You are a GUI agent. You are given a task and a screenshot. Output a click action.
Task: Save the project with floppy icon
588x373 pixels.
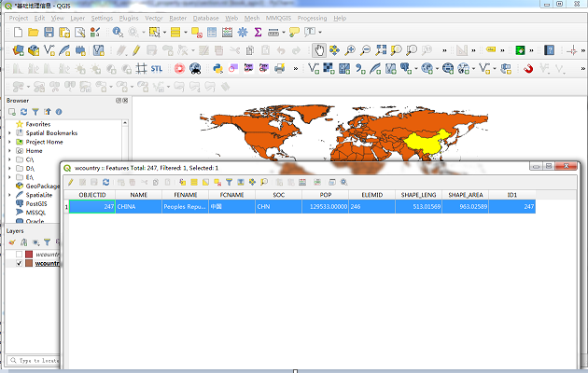49,33
